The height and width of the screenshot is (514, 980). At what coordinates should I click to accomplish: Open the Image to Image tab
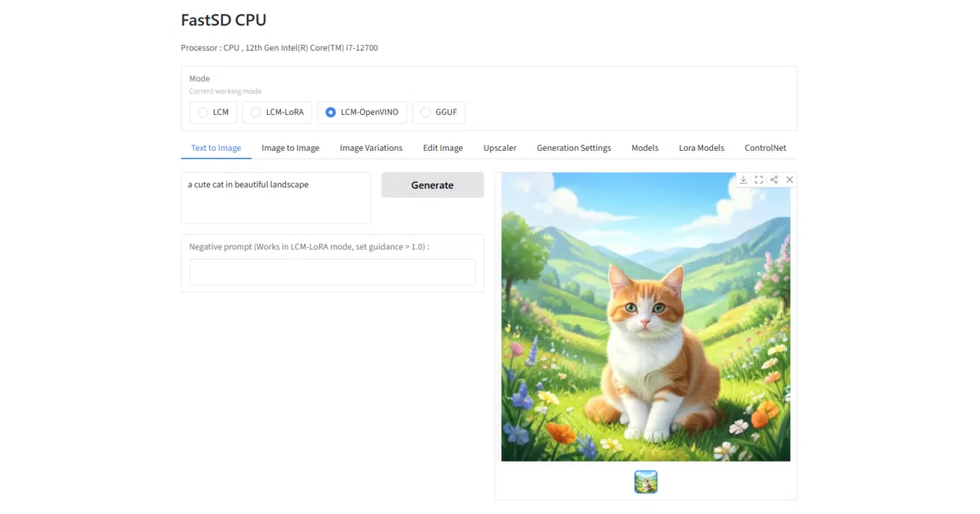291,148
